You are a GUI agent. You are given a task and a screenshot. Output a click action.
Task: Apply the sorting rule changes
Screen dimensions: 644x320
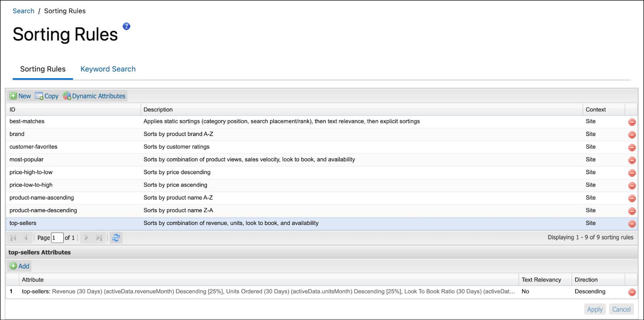pos(595,309)
